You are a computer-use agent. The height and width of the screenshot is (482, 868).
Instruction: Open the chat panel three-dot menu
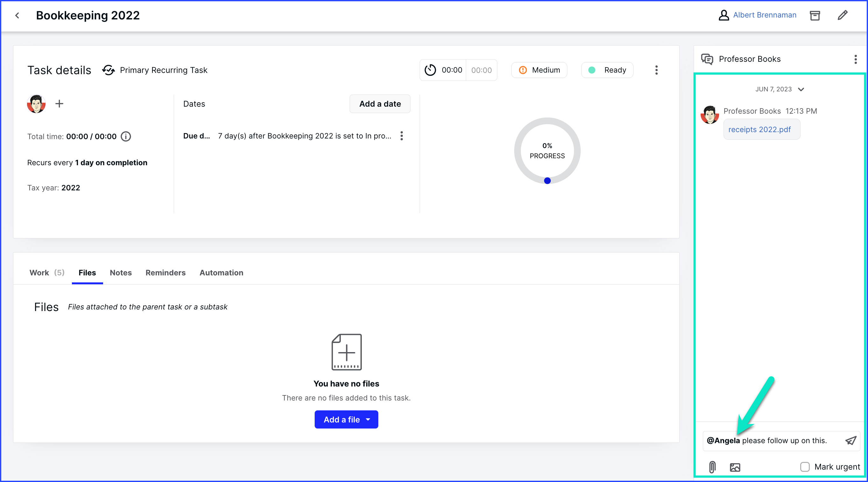click(x=855, y=59)
